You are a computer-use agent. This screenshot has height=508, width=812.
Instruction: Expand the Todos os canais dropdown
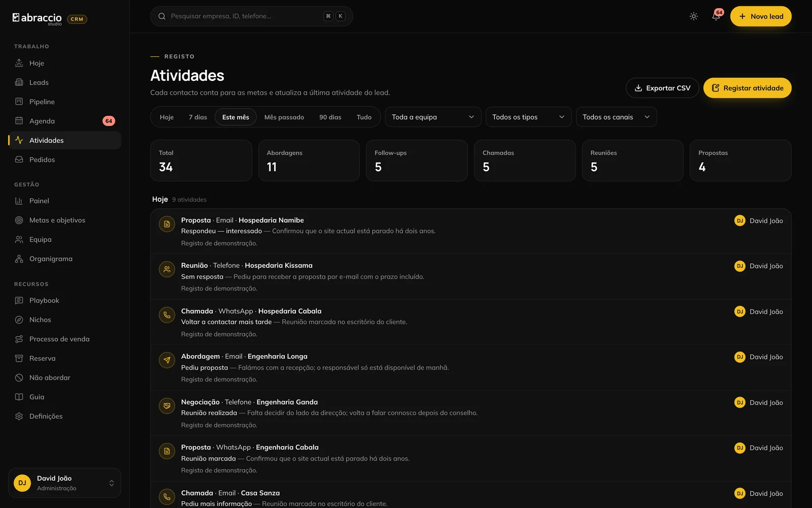616,117
